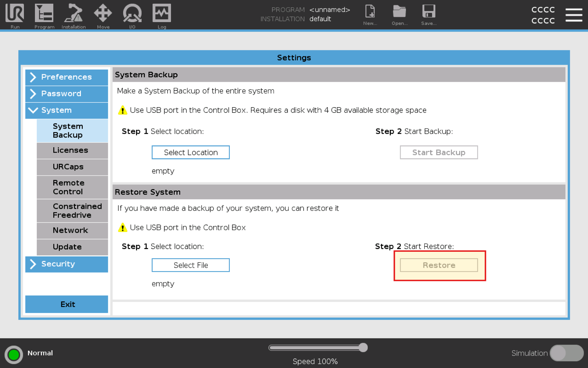Image resolution: width=588 pixels, height=368 pixels.
Task: Open the hamburger menu
Action: click(574, 14)
